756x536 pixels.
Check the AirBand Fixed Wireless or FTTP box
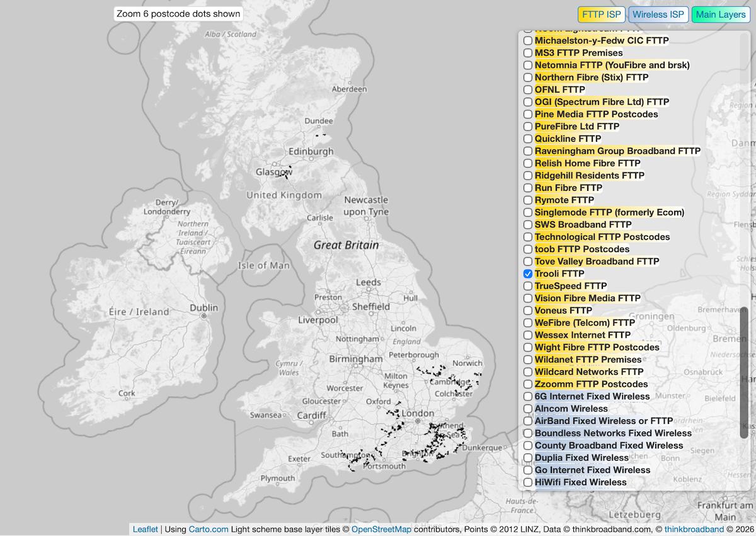(x=527, y=421)
